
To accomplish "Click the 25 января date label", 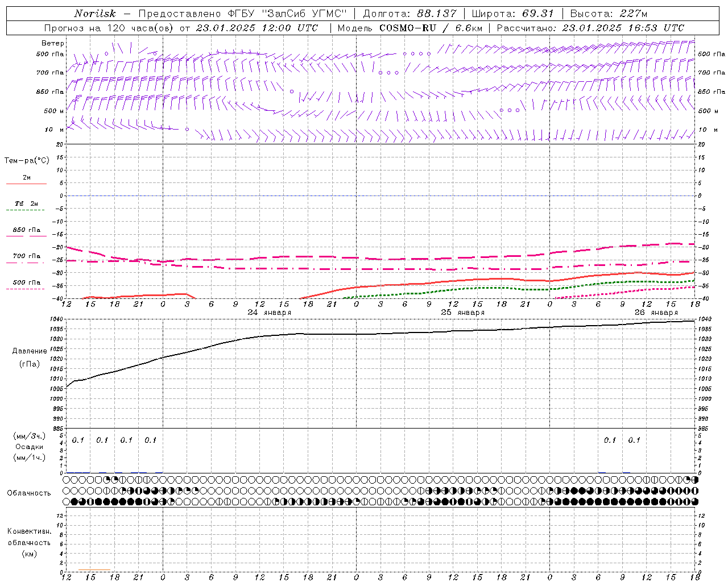I will 462,313.
